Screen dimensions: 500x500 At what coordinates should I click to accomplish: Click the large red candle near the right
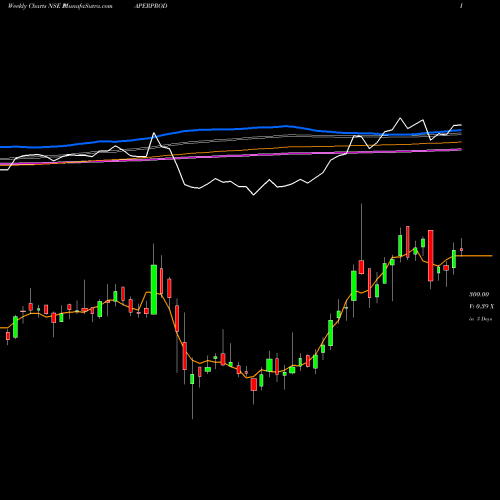point(431,255)
